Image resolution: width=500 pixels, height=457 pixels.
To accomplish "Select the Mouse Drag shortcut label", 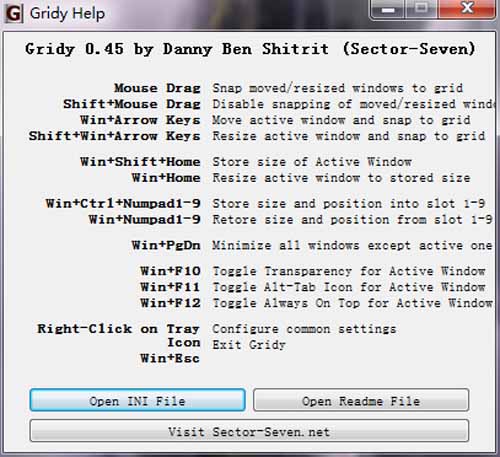I will pos(157,88).
